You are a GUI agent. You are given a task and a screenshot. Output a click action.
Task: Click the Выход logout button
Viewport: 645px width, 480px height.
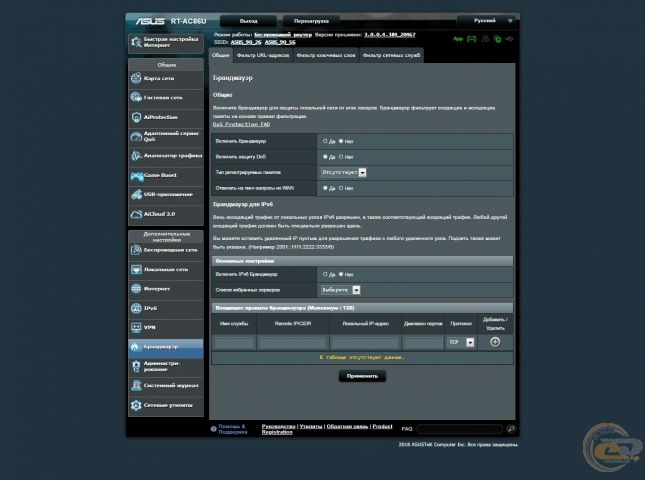(x=248, y=21)
